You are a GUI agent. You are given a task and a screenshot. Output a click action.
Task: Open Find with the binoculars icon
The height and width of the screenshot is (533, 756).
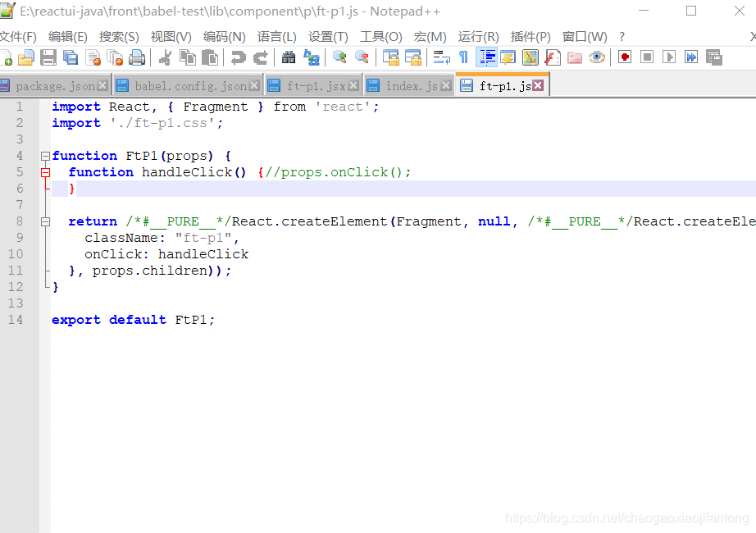289,57
